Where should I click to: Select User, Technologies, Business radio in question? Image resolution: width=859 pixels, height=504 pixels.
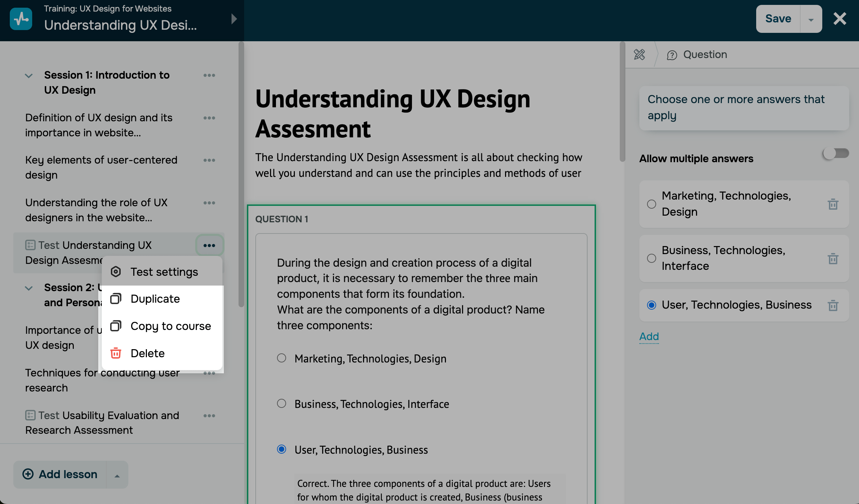coord(282,449)
